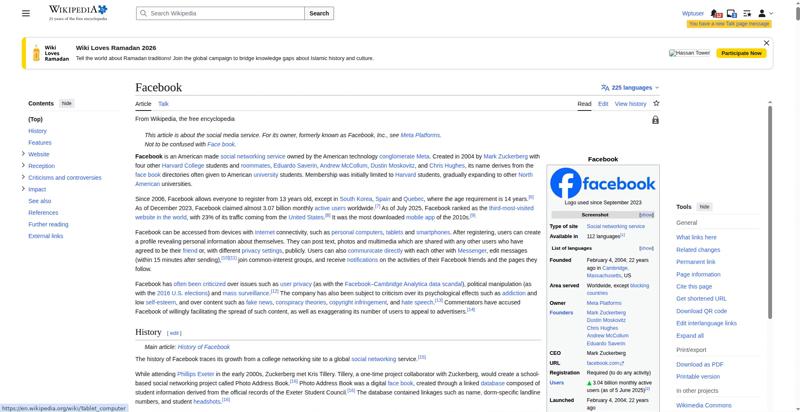Expand the Website section in Contents
Screen dimensions: 800x412
[23, 154]
